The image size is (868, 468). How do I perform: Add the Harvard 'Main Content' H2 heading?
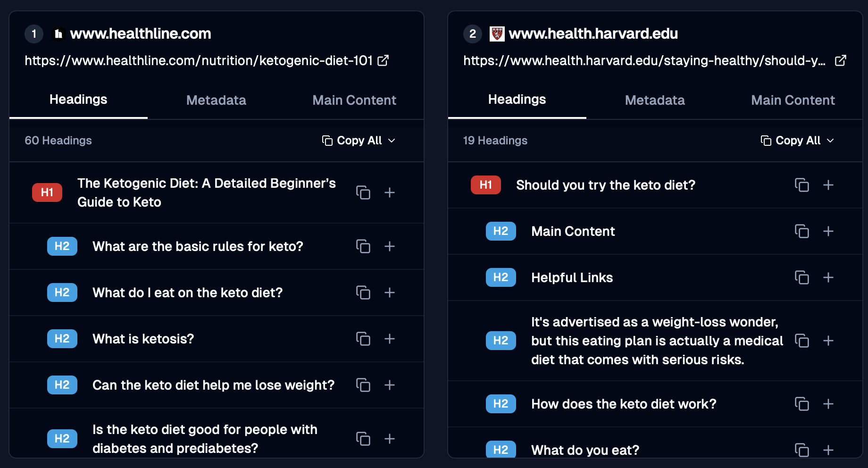click(x=828, y=231)
